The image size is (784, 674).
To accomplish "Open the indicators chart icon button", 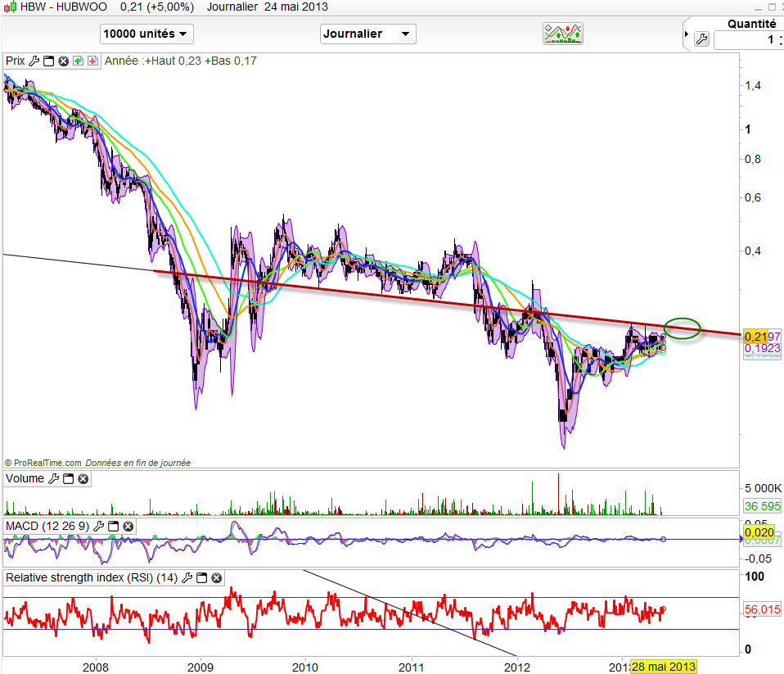I will (x=563, y=34).
